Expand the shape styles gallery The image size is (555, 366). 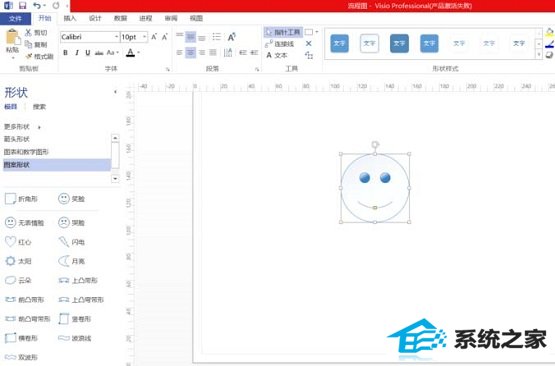pos(539,54)
